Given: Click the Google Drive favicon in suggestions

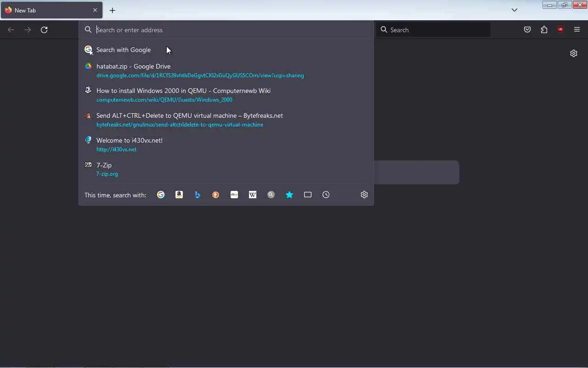Looking at the screenshot, I should pyautogui.click(x=88, y=66).
